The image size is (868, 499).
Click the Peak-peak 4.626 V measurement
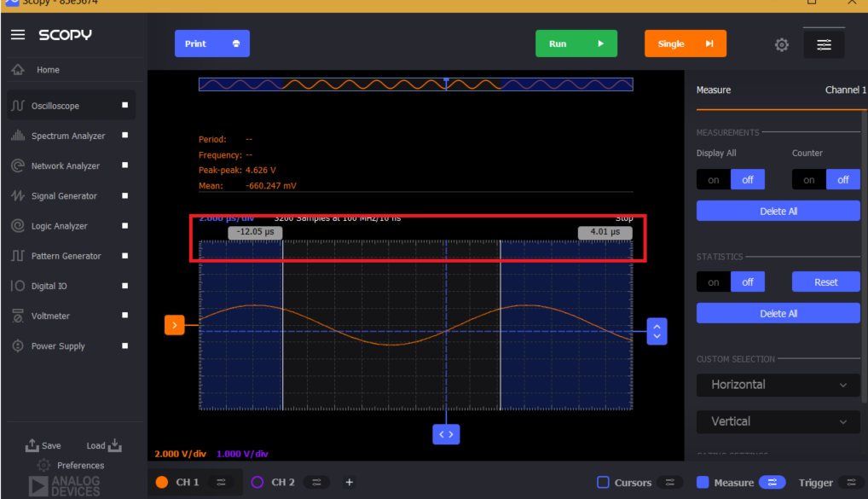click(x=237, y=170)
